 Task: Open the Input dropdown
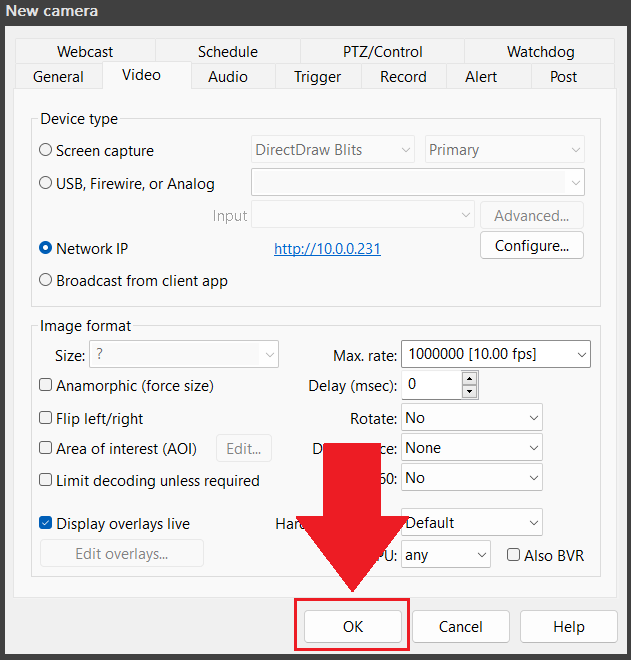[x=363, y=215]
